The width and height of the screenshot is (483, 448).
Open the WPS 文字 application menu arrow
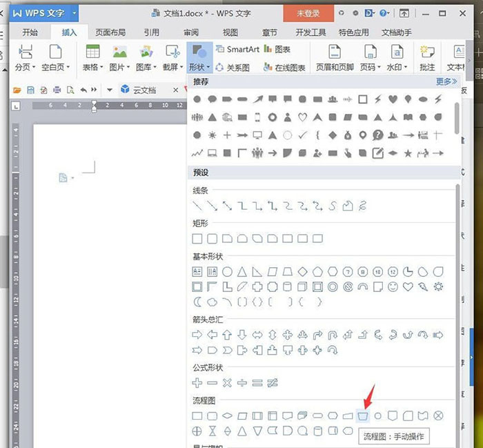point(75,13)
